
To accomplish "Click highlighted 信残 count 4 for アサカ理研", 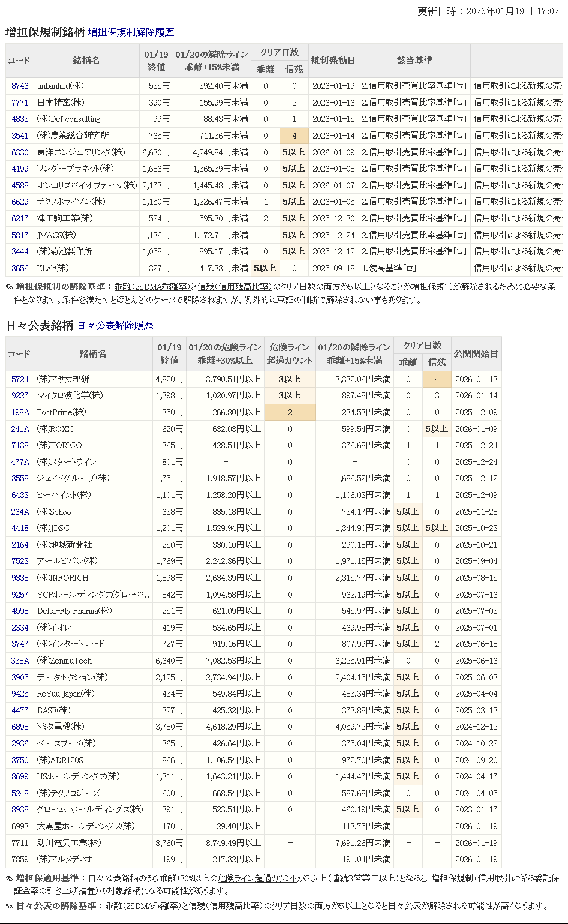I will (437, 379).
